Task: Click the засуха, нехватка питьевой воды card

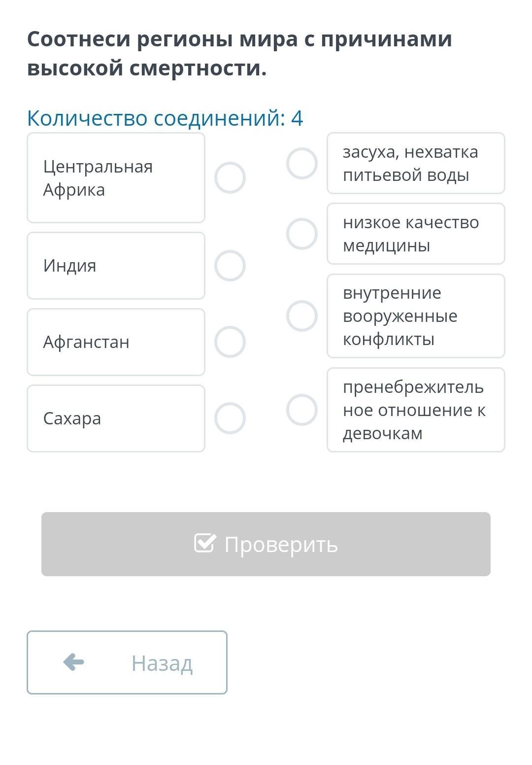Action: (x=416, y=163)
